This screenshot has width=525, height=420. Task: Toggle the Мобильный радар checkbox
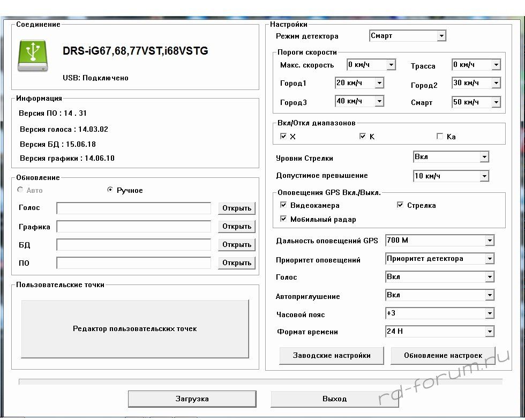tap(283, 219)
